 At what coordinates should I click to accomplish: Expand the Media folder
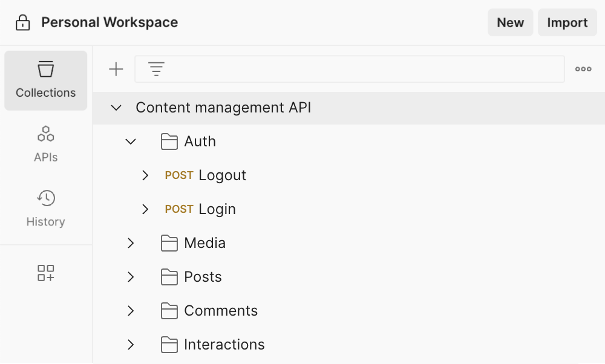pos(131,243)
